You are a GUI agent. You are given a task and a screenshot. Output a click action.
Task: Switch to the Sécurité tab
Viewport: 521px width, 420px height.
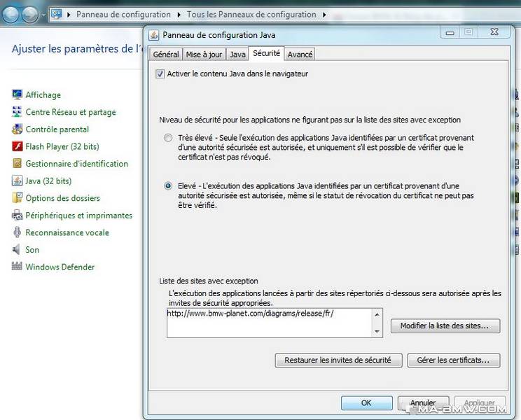click(267, 53)
